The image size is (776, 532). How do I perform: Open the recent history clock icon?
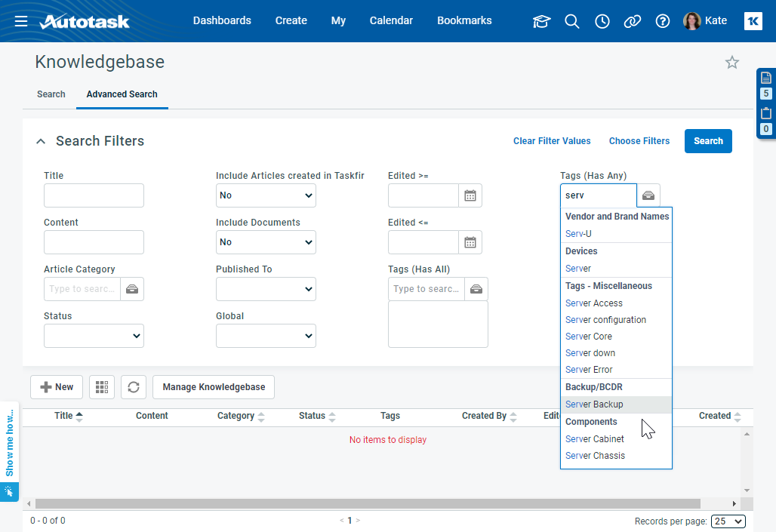[x=602, y=21]
